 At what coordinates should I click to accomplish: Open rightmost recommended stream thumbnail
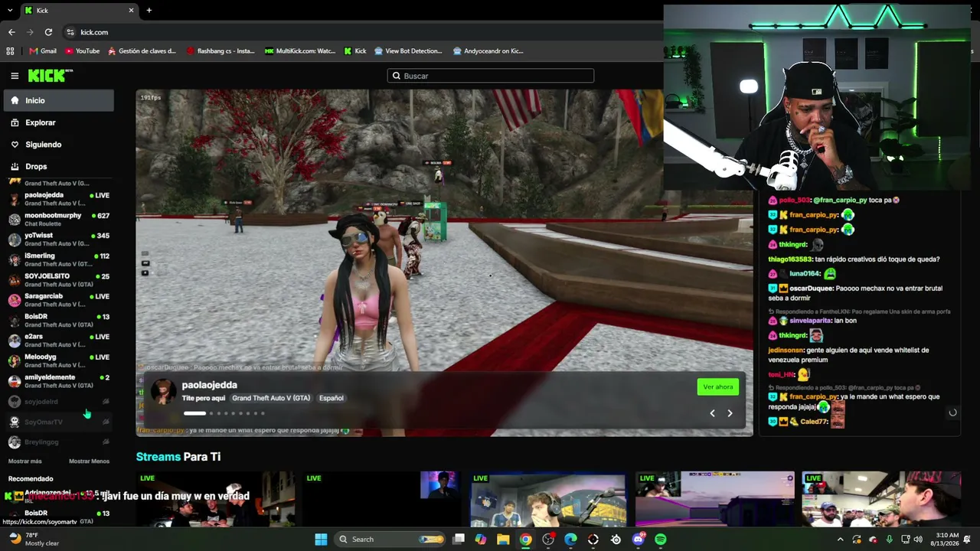[881, 499]
